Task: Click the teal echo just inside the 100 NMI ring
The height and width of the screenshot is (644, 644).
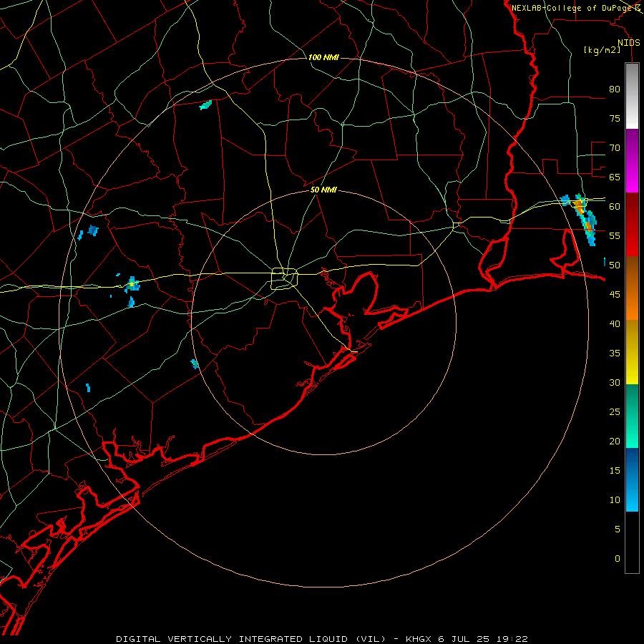Action: [205, 105]
